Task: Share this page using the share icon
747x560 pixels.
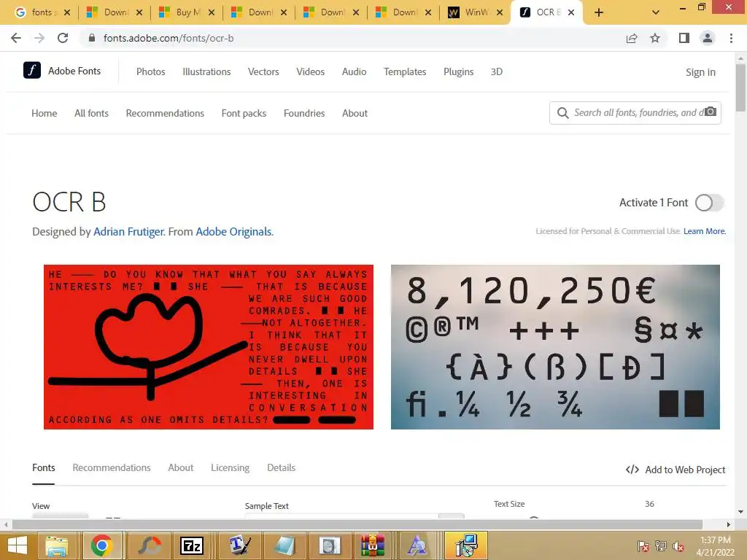Action: pos(632,38)
